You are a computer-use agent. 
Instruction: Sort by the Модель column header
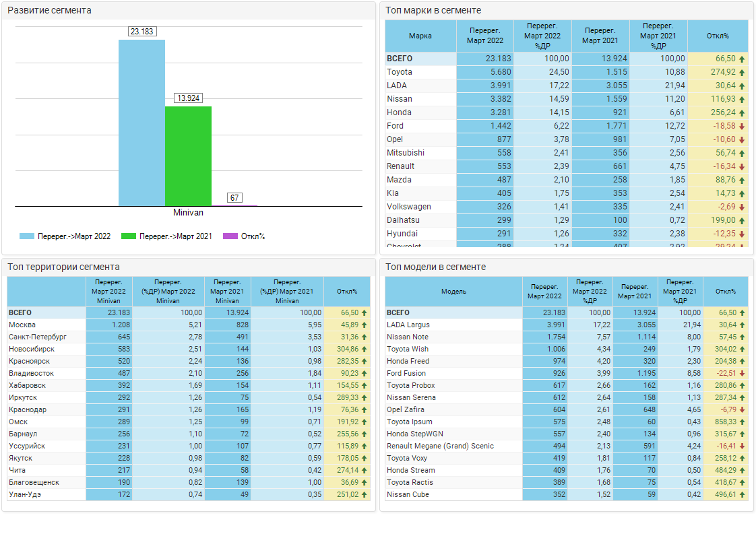(x=453, y=292)
